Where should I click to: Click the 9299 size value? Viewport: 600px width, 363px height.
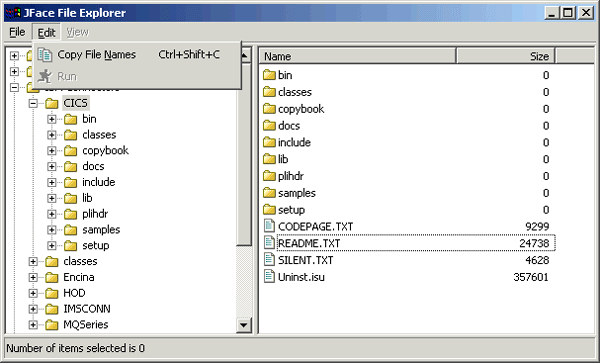click(537, 226)
